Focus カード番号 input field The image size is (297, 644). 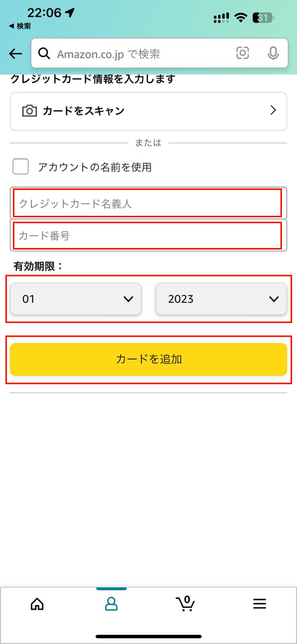coord(148,235)
